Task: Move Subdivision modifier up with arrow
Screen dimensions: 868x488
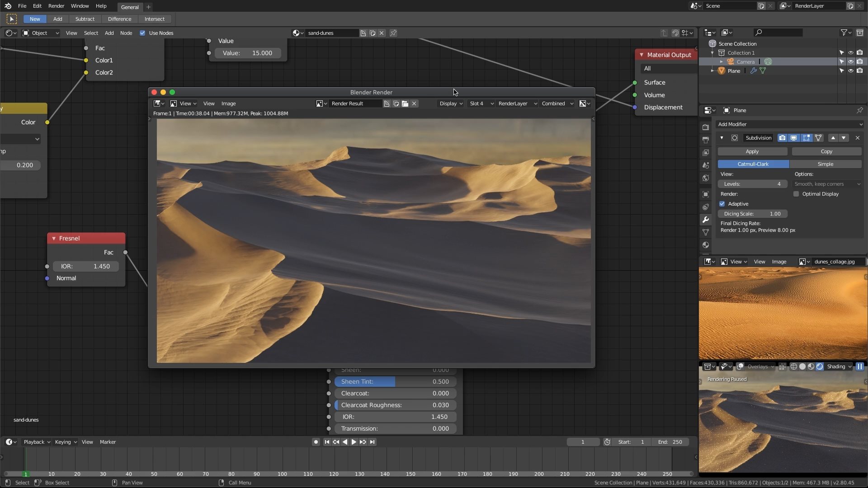Action: coord(833,138)
